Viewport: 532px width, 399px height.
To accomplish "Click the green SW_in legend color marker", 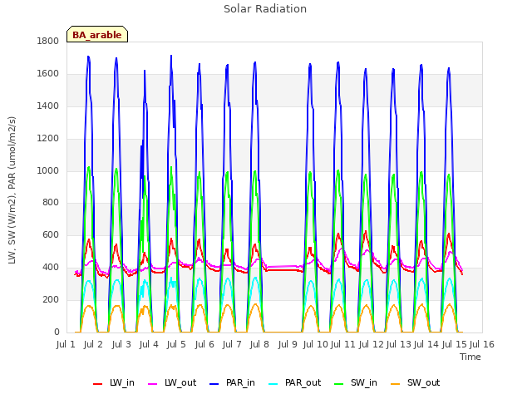I will [x=338, y=384].
